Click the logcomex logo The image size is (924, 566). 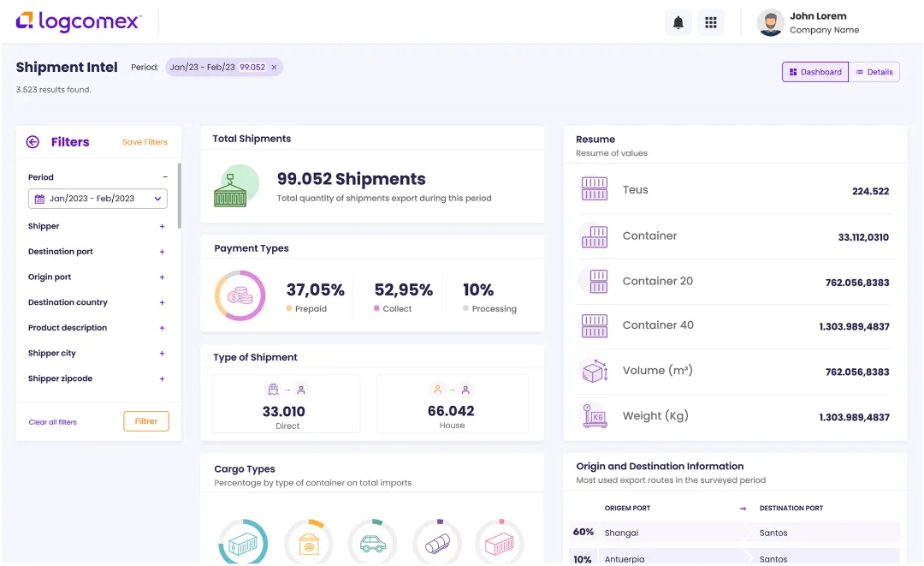click(x=77, y=21)
